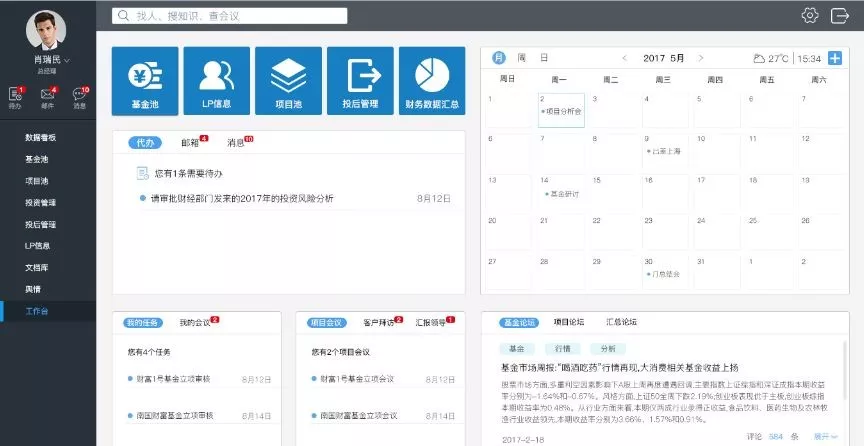This screenshot has width=864, height=446.
Task: Click the weather cloud icon
Action: (x=759, y=58)
